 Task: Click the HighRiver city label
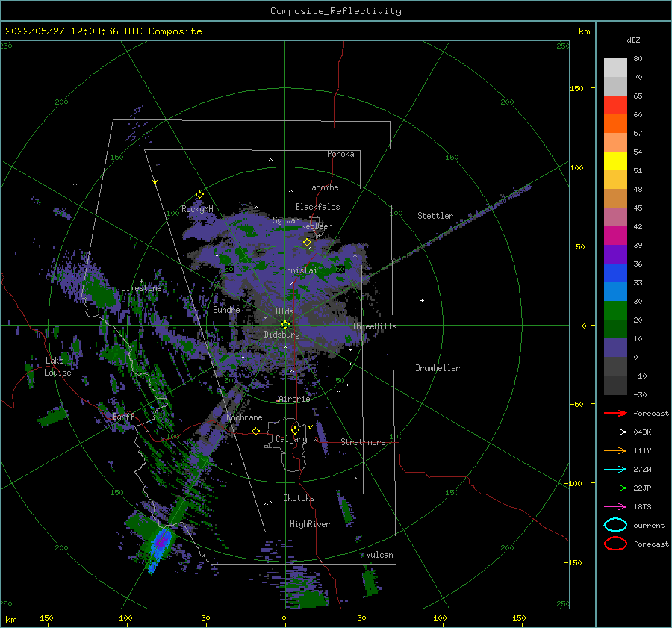click(310, 524)
